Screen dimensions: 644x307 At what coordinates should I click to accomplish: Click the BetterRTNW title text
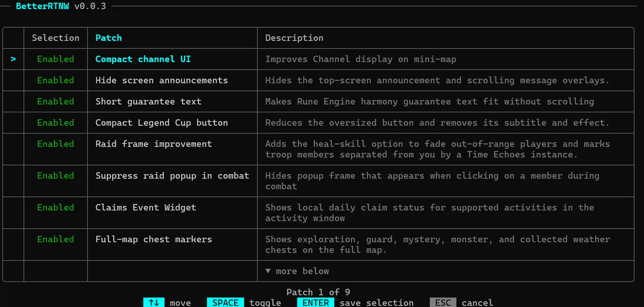(42, 6)
